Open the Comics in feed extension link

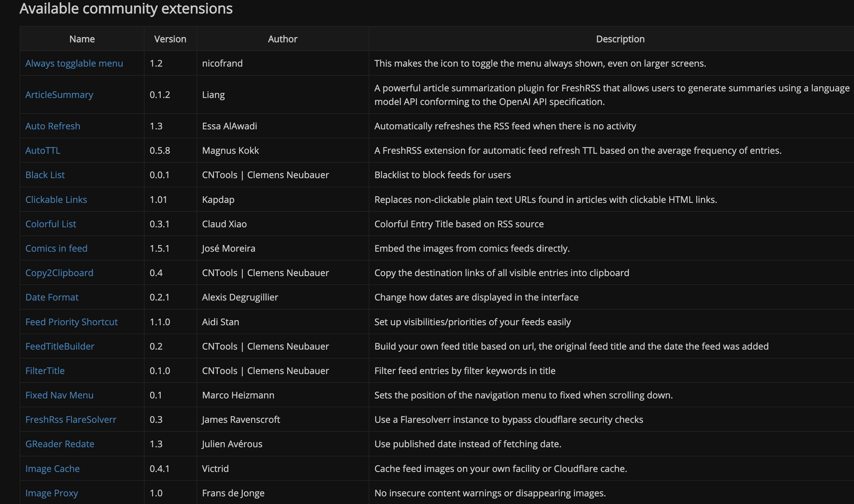pyautogui.click(x=56, y=248)
